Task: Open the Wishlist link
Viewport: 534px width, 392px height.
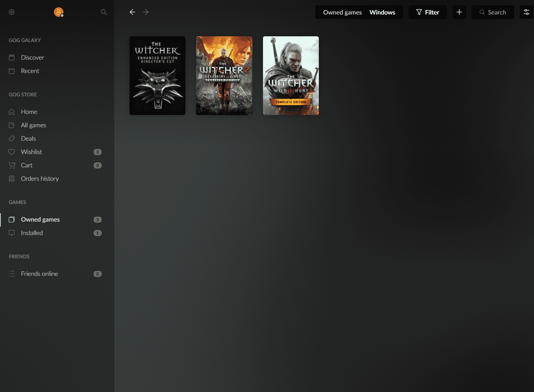Action: tap(31, 152)
